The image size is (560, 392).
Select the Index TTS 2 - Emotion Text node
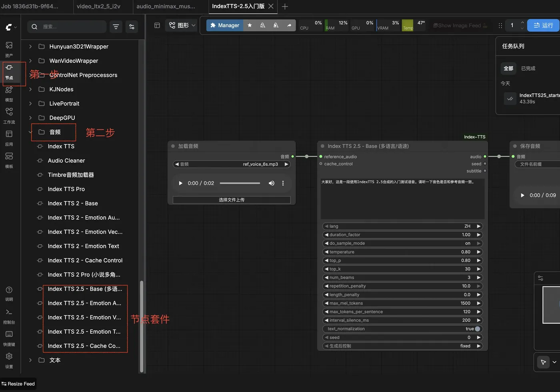83,246
